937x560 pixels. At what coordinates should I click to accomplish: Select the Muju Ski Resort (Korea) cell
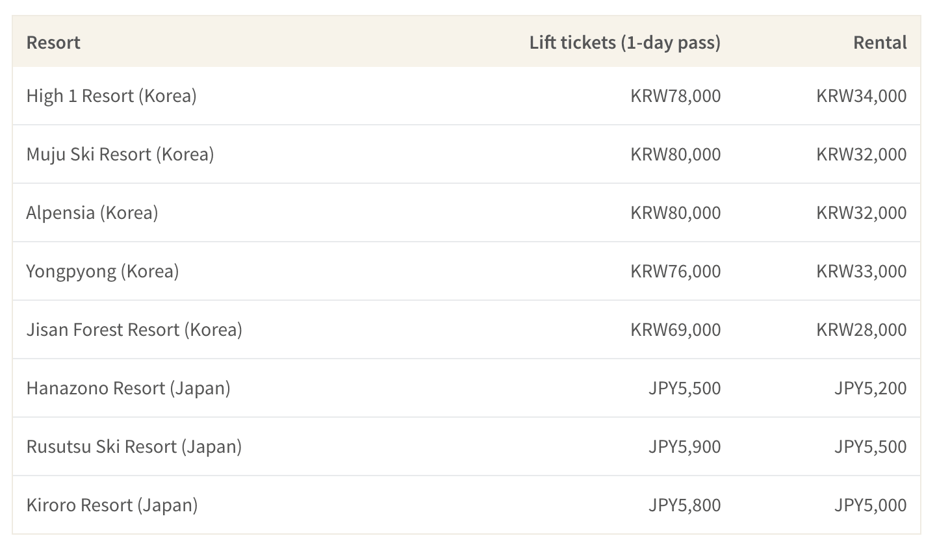pyautogui.click(x=120, y=154)
